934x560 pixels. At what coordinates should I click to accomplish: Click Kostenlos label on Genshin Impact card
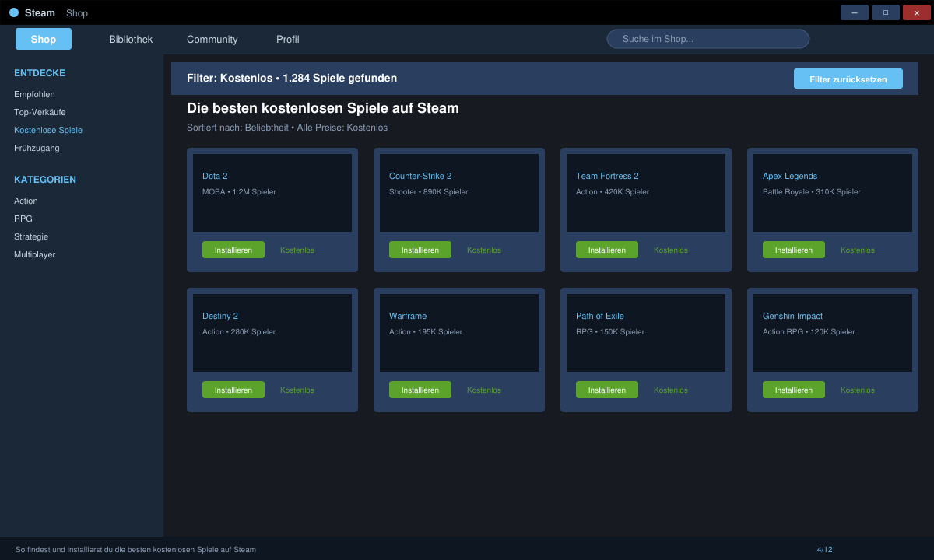tap(858, 390)
